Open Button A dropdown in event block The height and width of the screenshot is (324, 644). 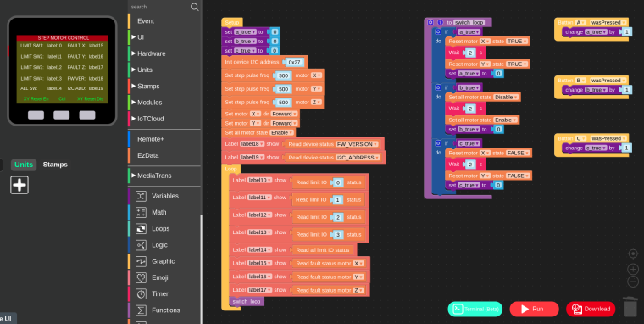580,23
